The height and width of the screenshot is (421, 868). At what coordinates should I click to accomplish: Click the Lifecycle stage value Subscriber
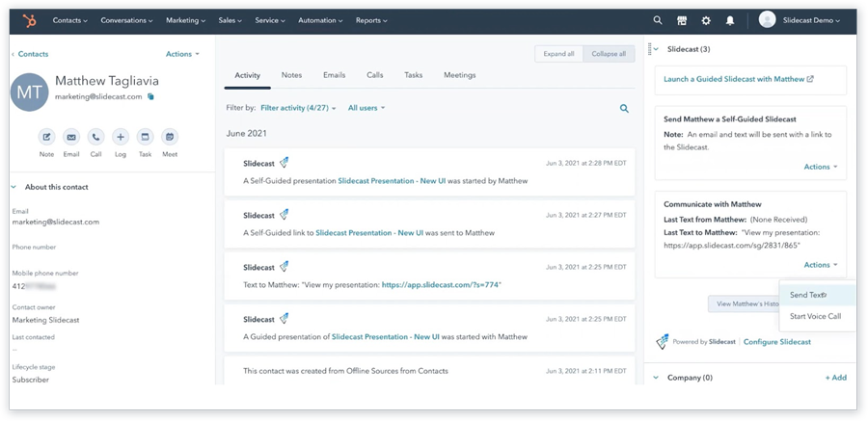point(31,381)
